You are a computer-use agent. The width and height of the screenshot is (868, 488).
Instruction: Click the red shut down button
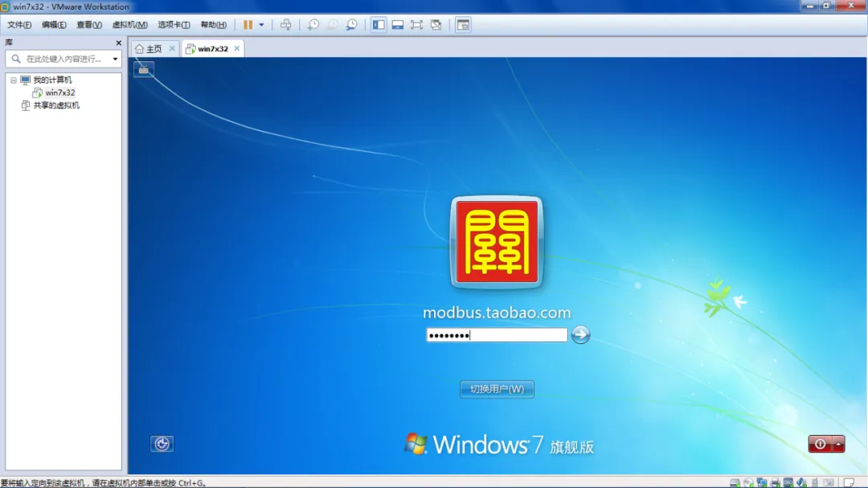pos(820,444)
